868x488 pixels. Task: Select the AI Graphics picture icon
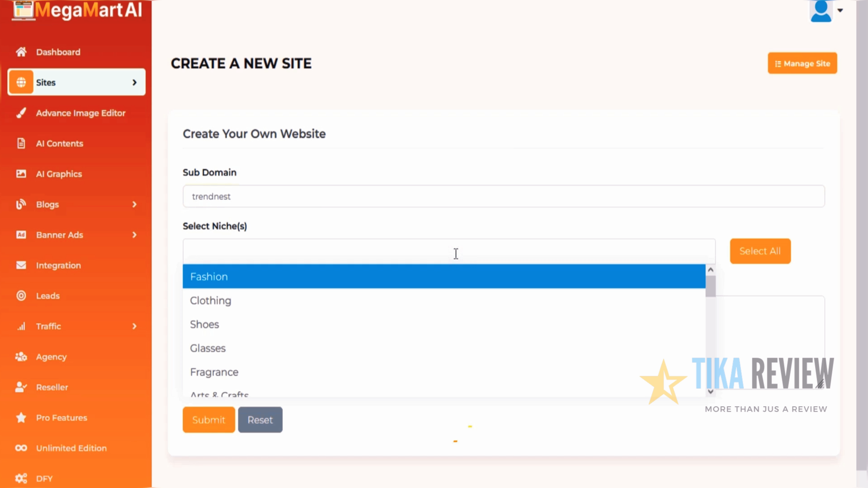[x=21, y=174]
